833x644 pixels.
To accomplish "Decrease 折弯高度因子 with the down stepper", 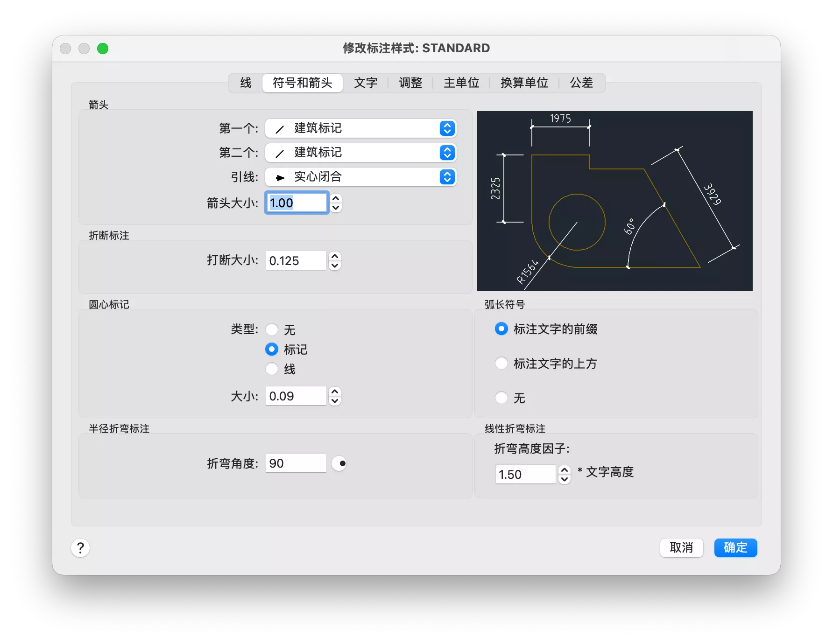I will coord(565,479).
